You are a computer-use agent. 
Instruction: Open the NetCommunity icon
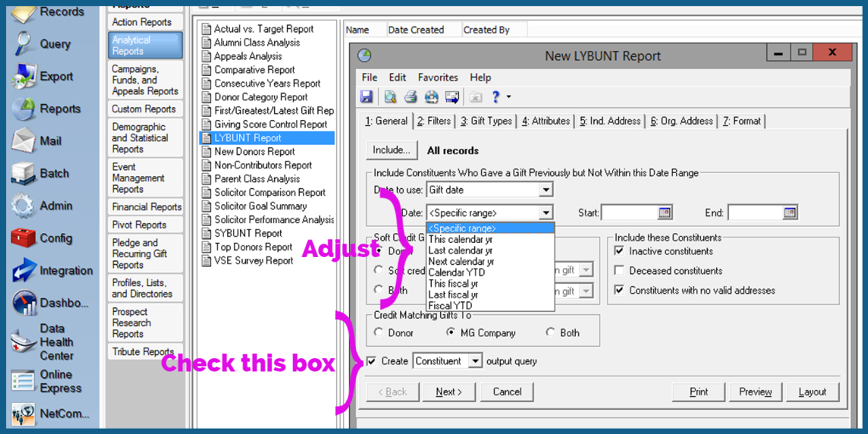[x=24, y=414]
